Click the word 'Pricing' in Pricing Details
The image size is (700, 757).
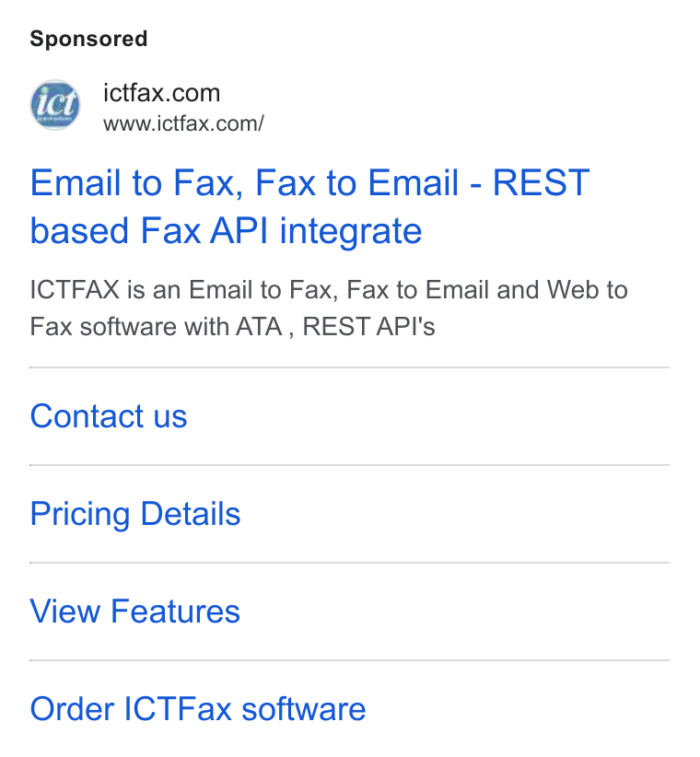tap(80, 515)
